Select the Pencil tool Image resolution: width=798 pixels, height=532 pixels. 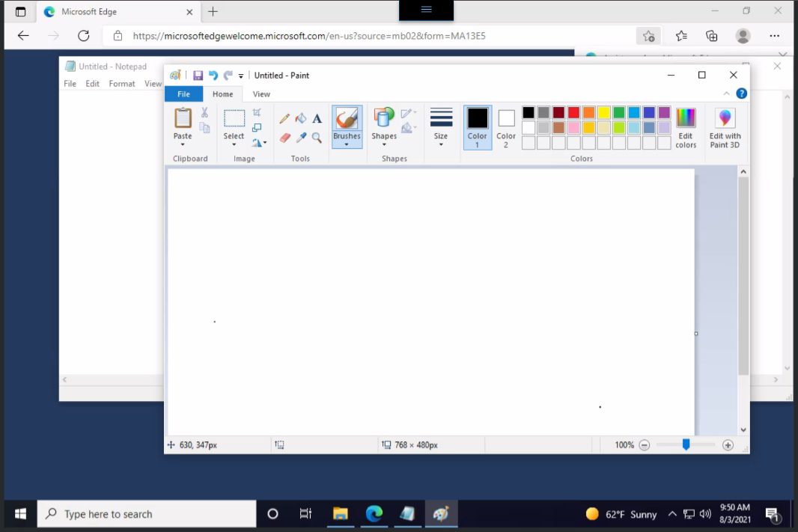[284, 118]
